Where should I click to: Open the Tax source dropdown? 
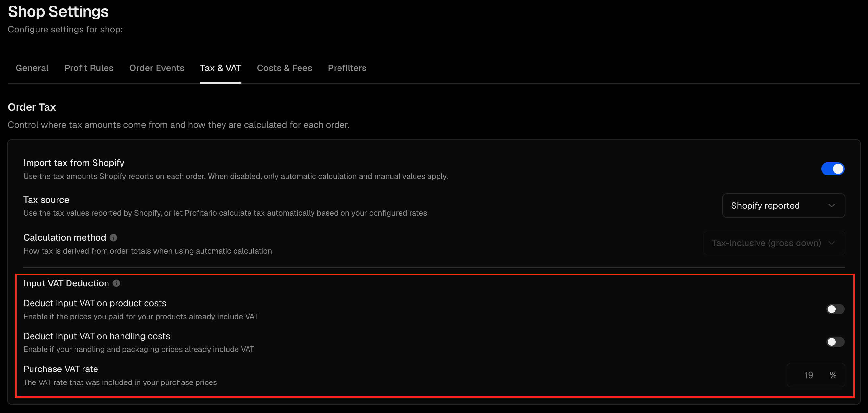784,206
